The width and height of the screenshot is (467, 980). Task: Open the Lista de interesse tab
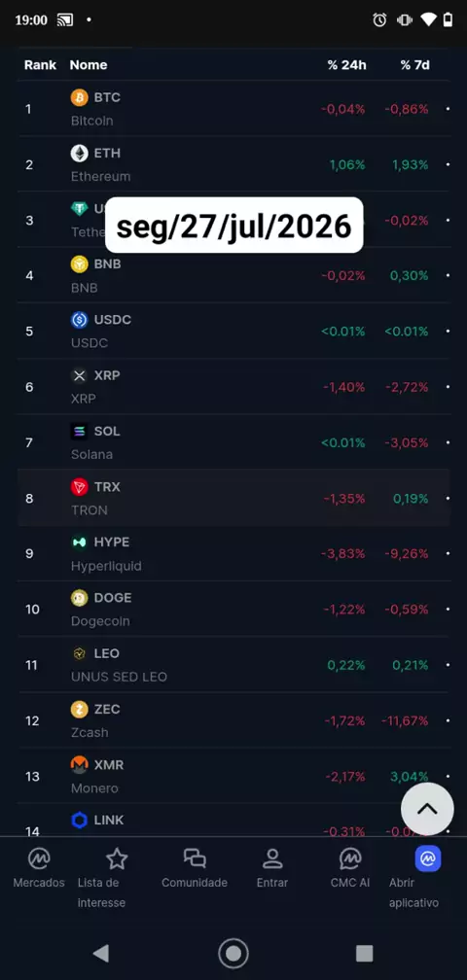(x=101, y=878)
